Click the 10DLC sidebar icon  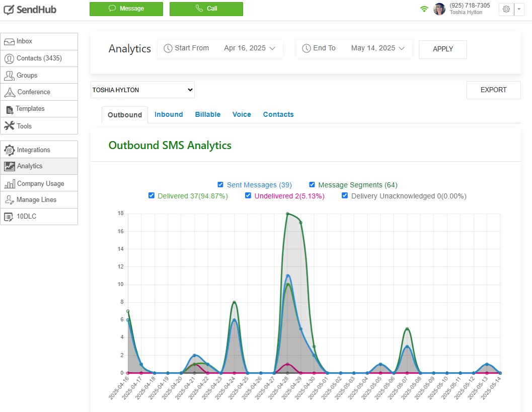point(9,217)
